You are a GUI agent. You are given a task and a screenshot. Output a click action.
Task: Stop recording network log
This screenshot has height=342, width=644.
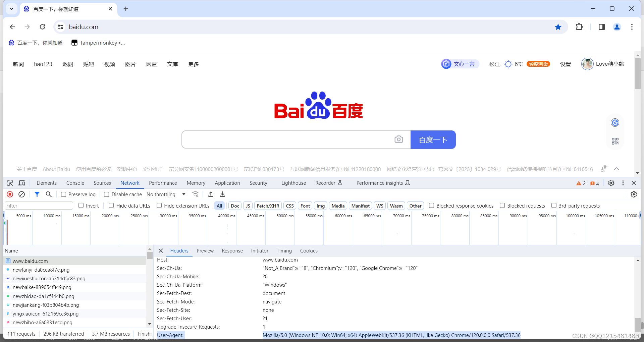pos(10,194)
